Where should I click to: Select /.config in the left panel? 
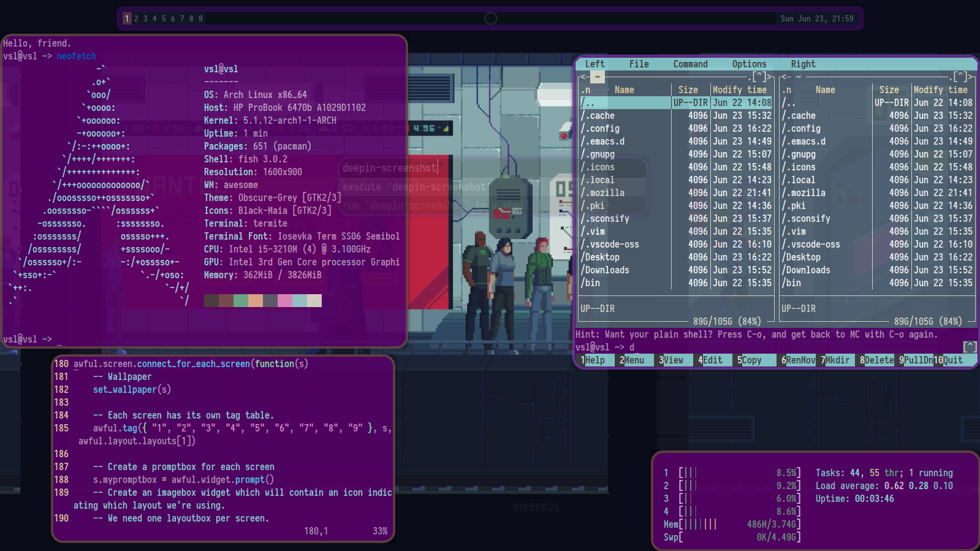676,128
